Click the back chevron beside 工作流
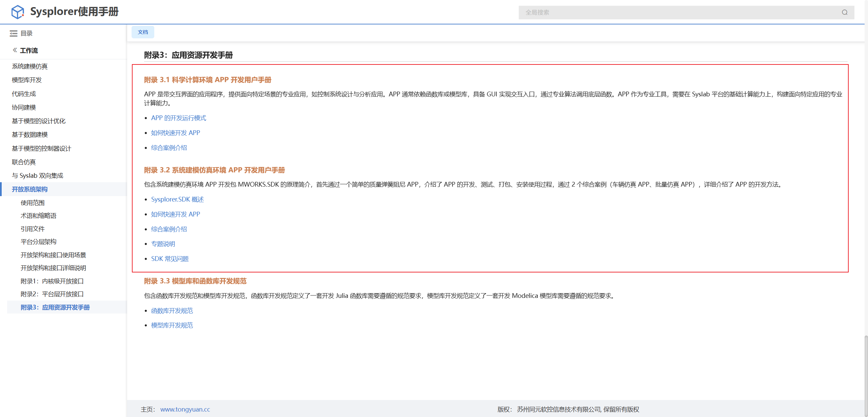This screenshot has height=417, width=868. pyautogui.click(x=15, y=50)
